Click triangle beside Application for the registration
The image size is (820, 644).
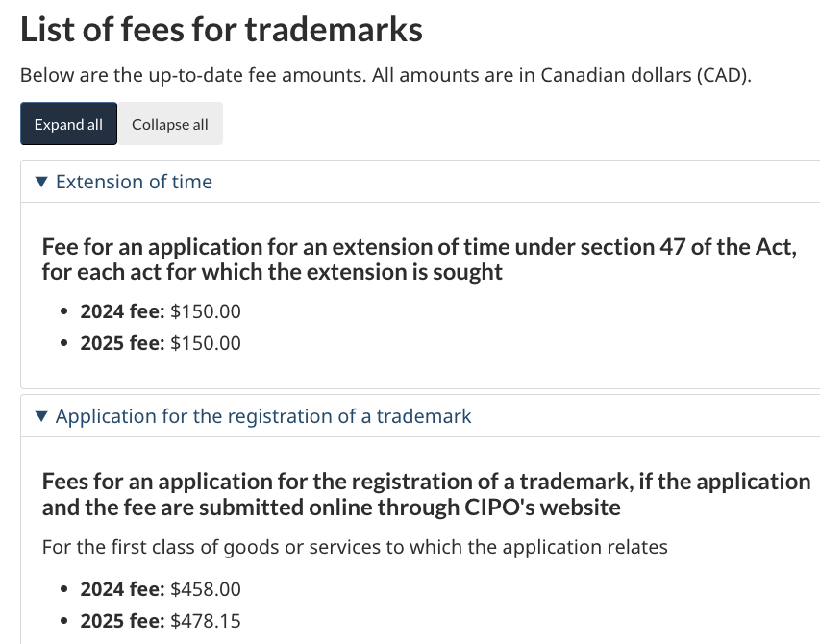tap(41, 416)
